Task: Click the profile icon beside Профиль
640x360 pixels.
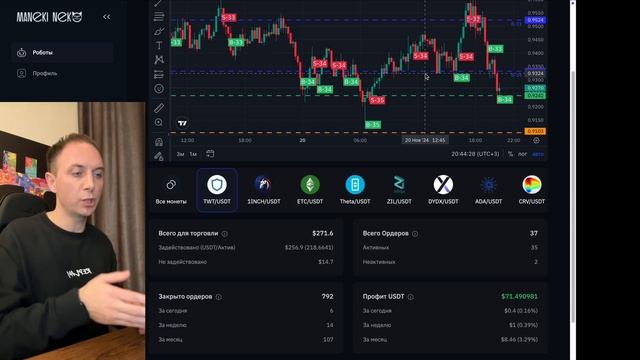Action: (22, 73)
